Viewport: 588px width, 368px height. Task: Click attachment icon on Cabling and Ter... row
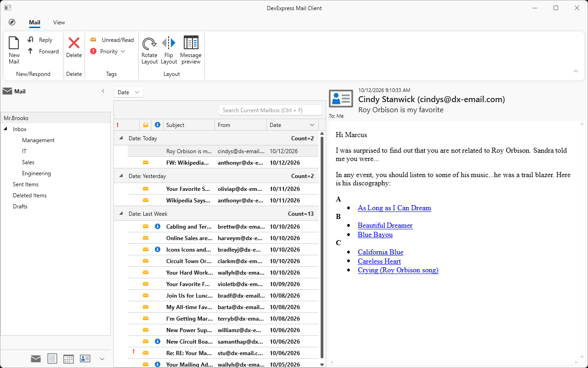[x=158, y=226]
